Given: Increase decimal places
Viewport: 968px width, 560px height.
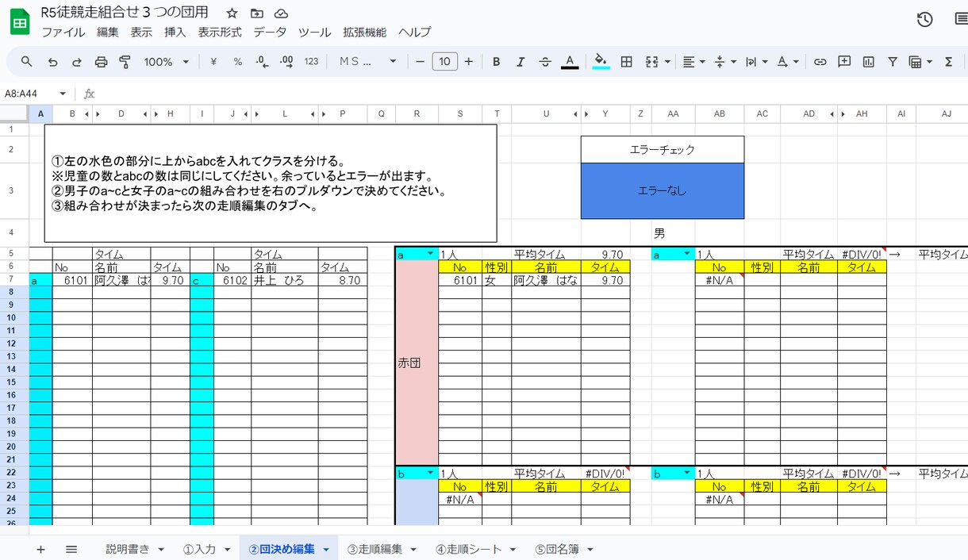Looking at the screenshot, I should click(286, 62).
